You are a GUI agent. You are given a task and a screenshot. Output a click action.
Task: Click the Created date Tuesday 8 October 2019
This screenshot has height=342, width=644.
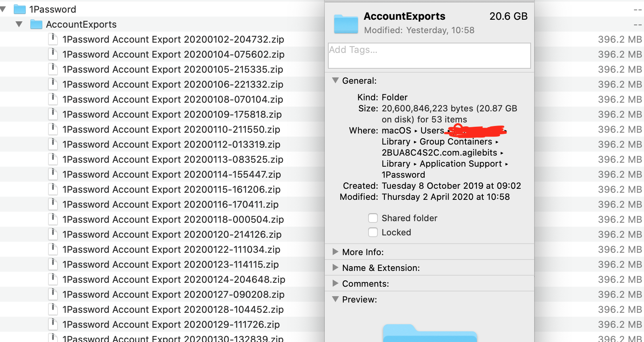[x=451, y=186]
